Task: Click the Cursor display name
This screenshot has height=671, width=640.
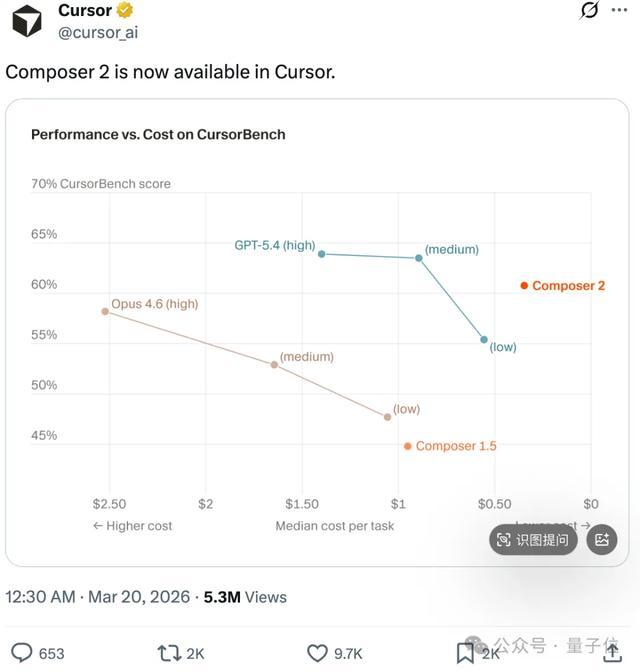Action: pos(85,11)
